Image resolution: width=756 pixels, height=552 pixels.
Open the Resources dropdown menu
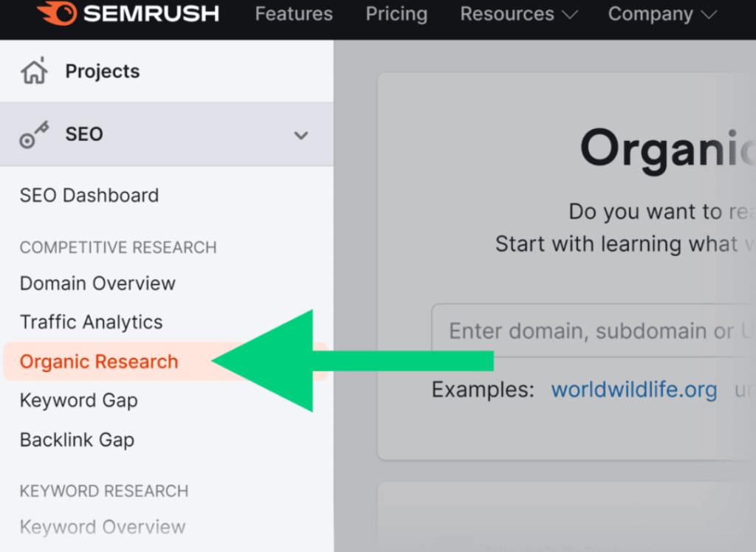(x=519, y=14)
